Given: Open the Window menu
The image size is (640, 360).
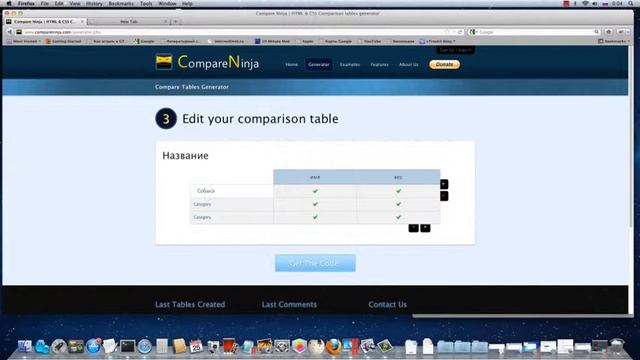Looking at the screenshot, I should (167, 3).
